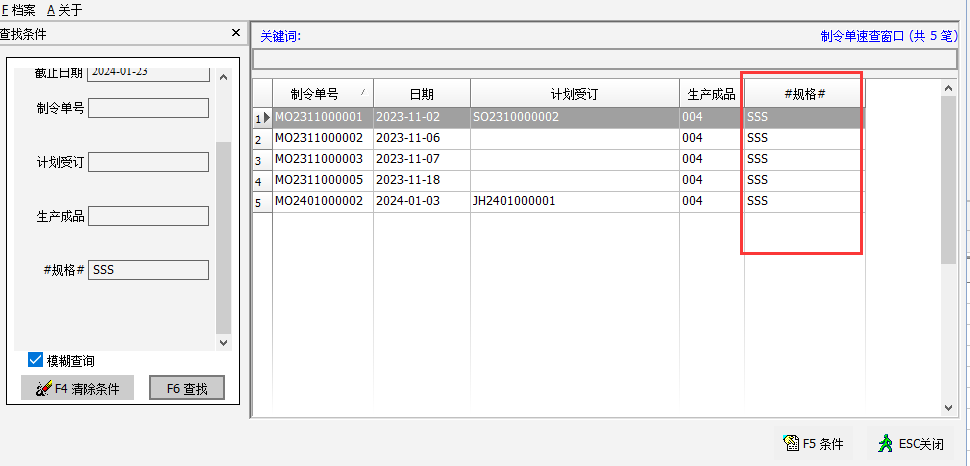Click the 计划受订 input field

pos(148,162)
